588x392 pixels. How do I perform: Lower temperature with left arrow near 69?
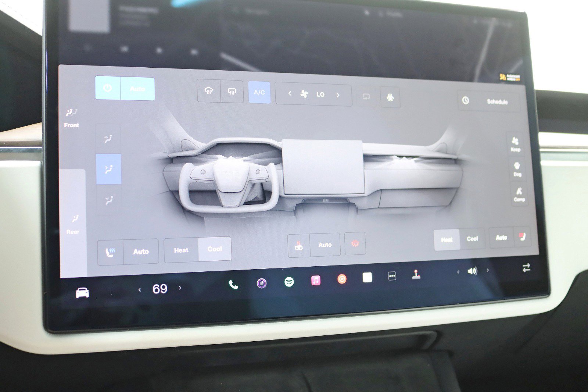140,290
